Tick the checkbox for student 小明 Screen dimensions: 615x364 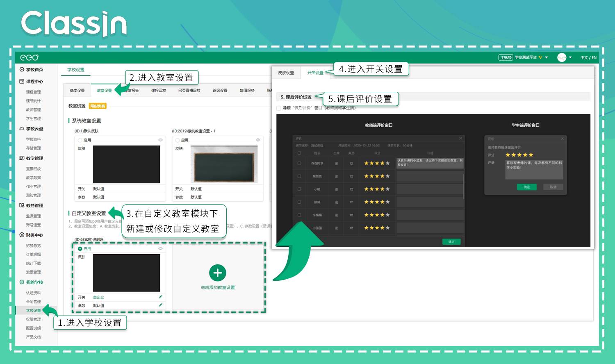(x=299, y=189)
